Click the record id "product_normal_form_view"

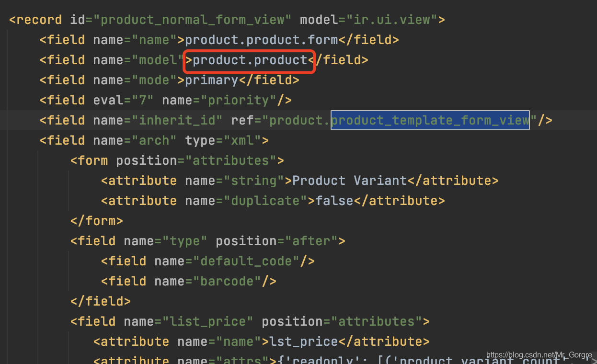pos(193,20)
